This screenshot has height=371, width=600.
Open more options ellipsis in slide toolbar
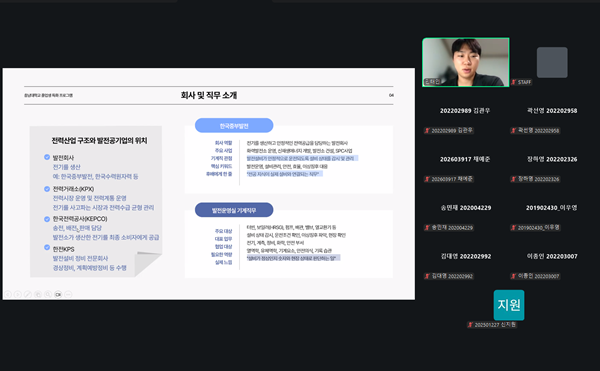coord(68,295)
